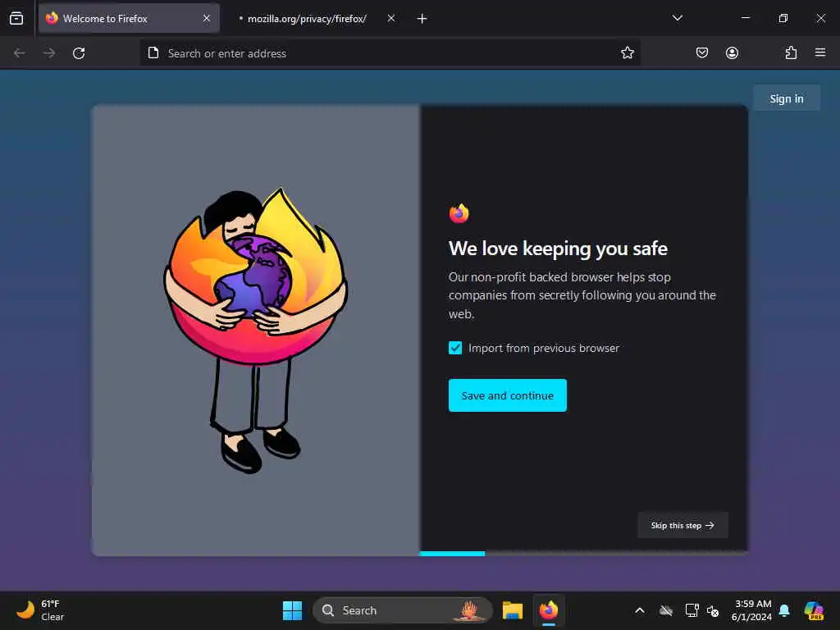
Task: Open the clock showing 3:59 AM
Action: pos(751,610)
